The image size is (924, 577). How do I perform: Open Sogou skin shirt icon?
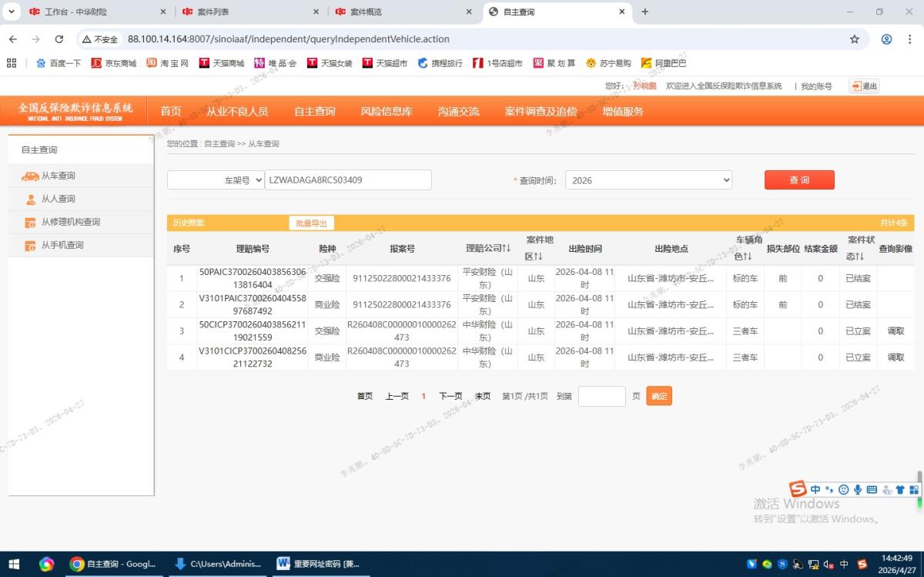tap(900, 490)
